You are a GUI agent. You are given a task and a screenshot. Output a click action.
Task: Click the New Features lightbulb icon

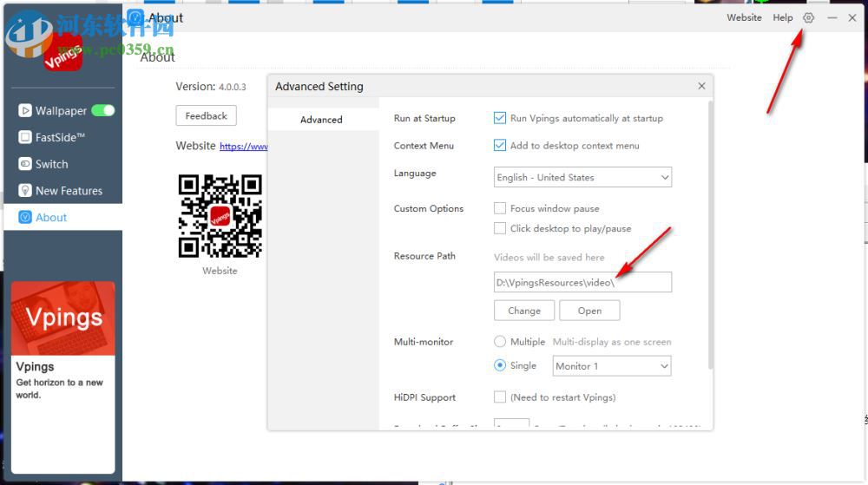pyautogui.click(x=25, y=190)
